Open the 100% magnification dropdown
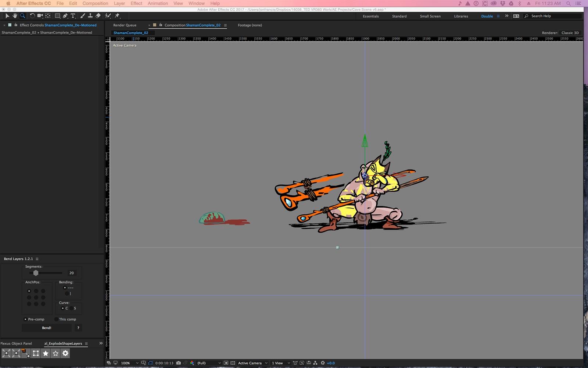This screenshot has width=588, height=368. click(130, 363)
